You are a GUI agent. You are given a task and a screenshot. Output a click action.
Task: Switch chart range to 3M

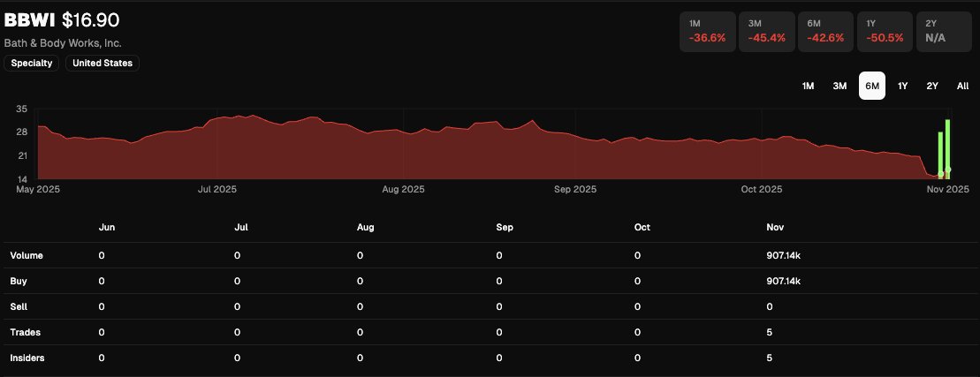coord(839,87)
